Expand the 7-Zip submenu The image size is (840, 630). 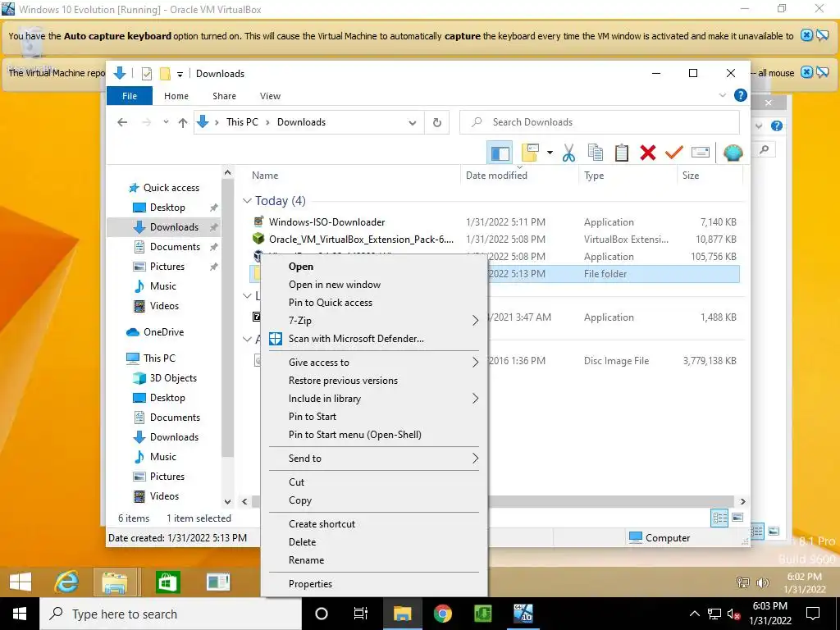click(x=475, y=321)
